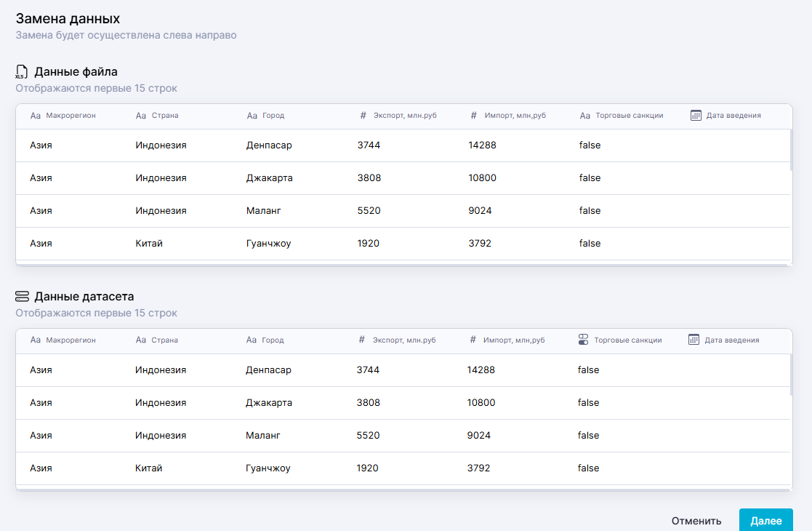Click text type icon of Город in dataset table
Screen dimensions: 812x531
(252, 340)
